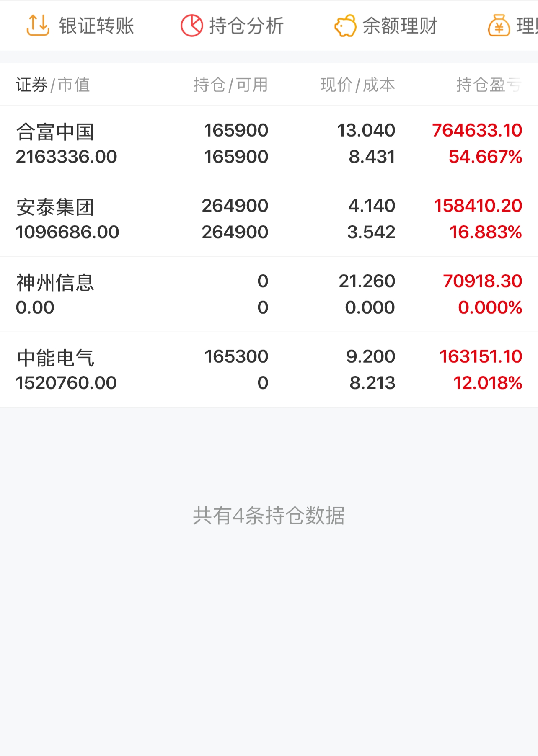Viewport: 538px width, 756px height.
Task: Tap the 764633.10 profit value
Action: click(x=477, y=130)
